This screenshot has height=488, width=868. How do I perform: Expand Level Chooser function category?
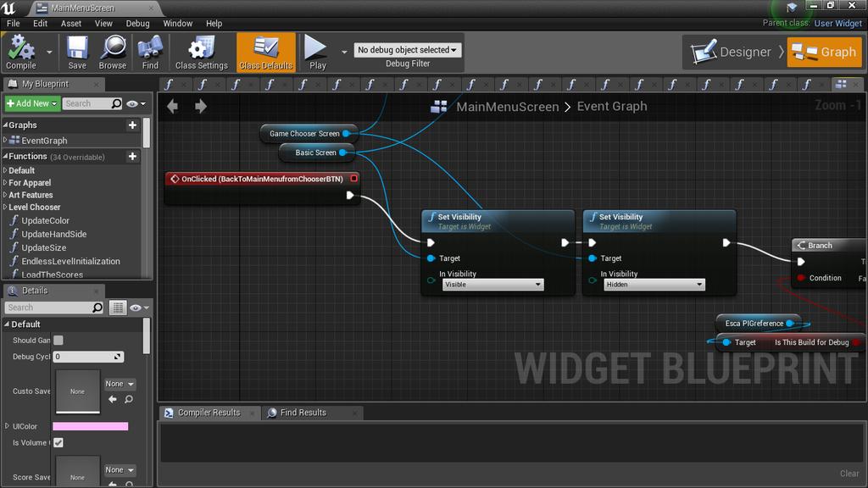click(6, 207)
